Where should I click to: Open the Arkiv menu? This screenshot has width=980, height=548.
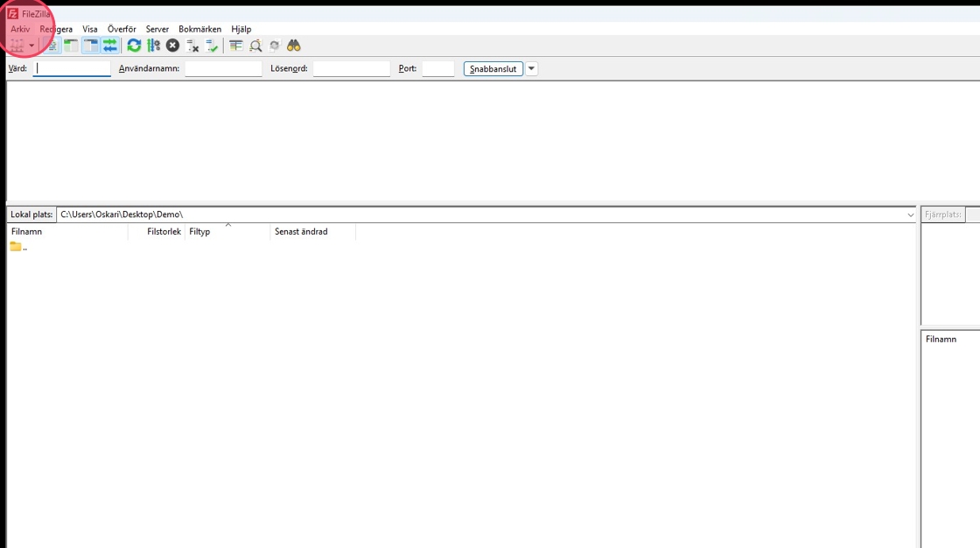tap(20, 29)
